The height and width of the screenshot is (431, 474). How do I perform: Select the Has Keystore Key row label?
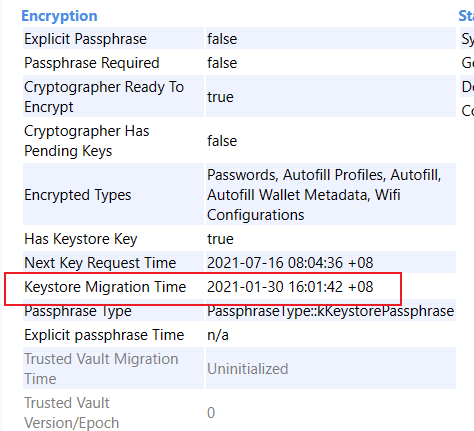[x=81, y=239]
